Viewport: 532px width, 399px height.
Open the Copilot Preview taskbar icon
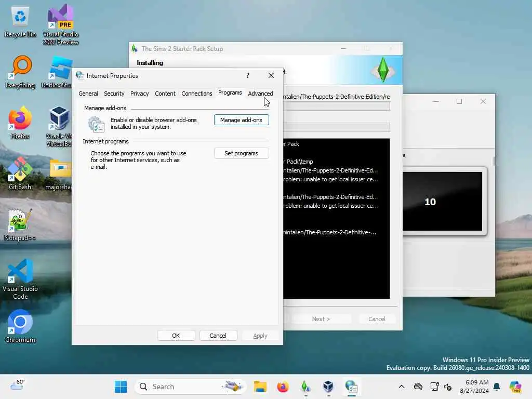click(515, 387)
